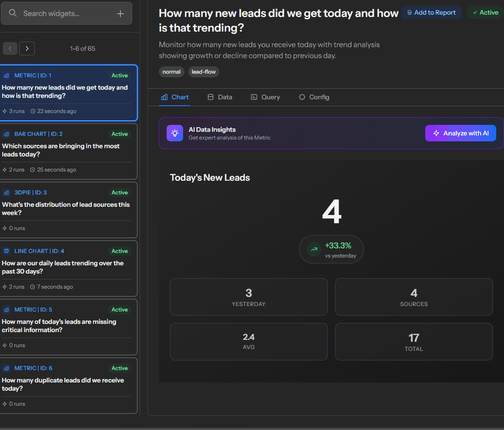Image resolution: width=504 pixels, height=430 pixels.
Task: Click the trend arrow icon inside the +33.3% badge
Action: click(x=314, y=249)
